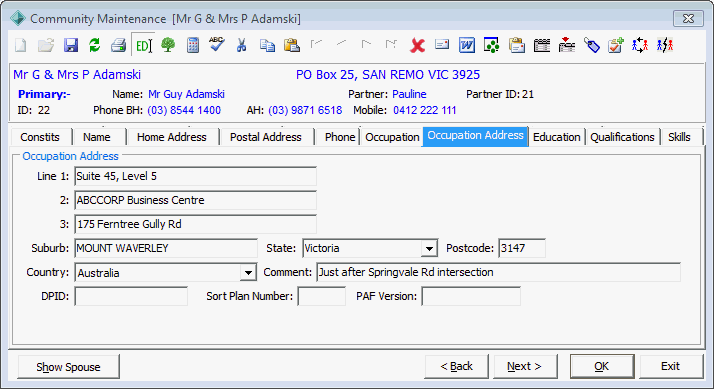Click the New record toolbar icon
Screen dimensions: 714x389
click(x=21, y=45)
